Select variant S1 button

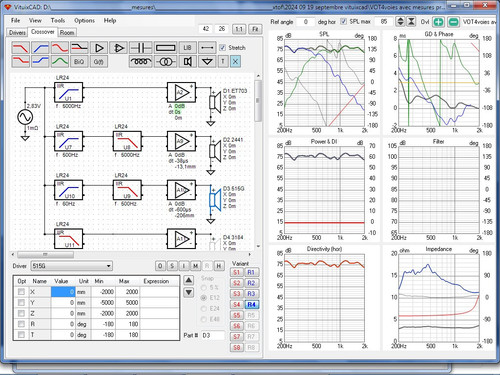pos(236,272)
